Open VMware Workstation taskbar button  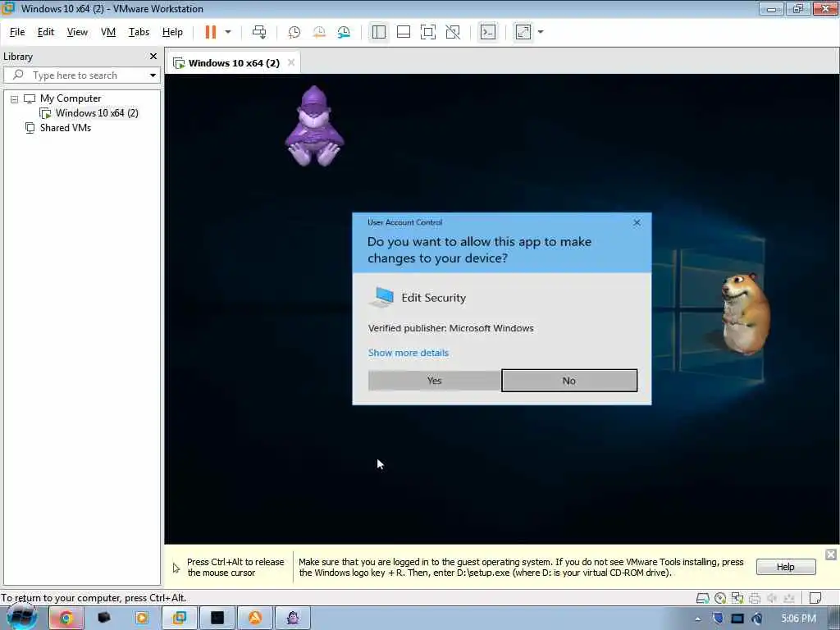pyautogui.click(x=180, y=619)
